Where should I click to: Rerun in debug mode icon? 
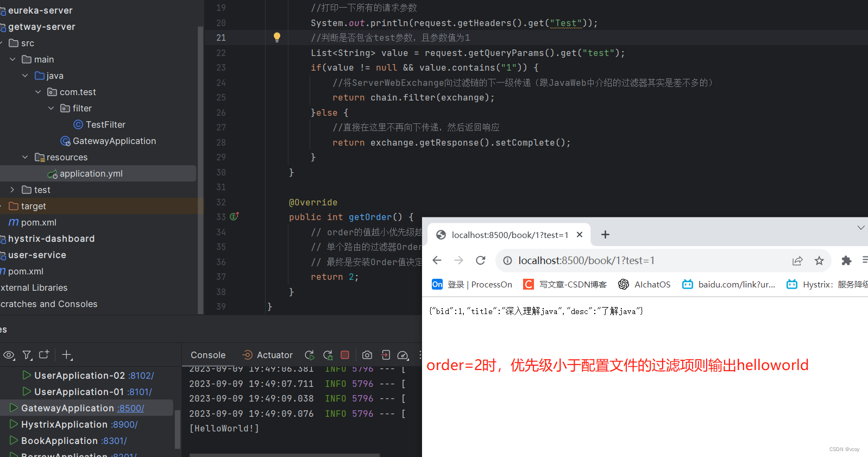328,355
